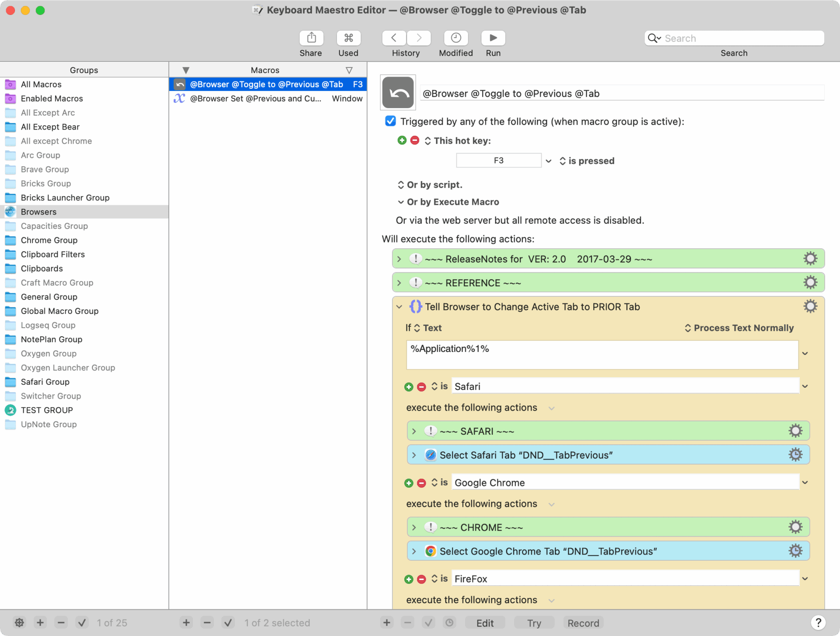This screenshot has width=840, height=636.
Task: Click the Modified clock icon
Action: pyautogui.click(x=455, y=39)
